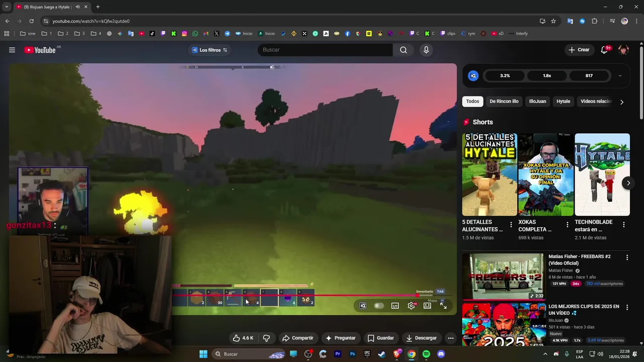The height and width of the screenshot is (362, 644).
Task: Open Discord from the taskbar
Action: [441, 354]
